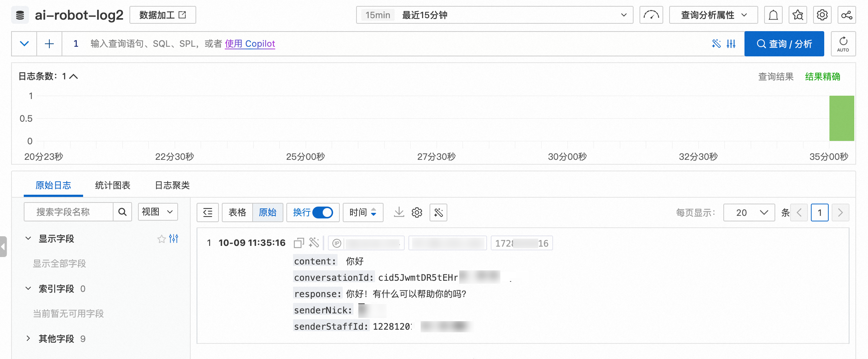Screen dimensions: 868x359
Task: Click the green histogram bar
Action: pos(842,118)
